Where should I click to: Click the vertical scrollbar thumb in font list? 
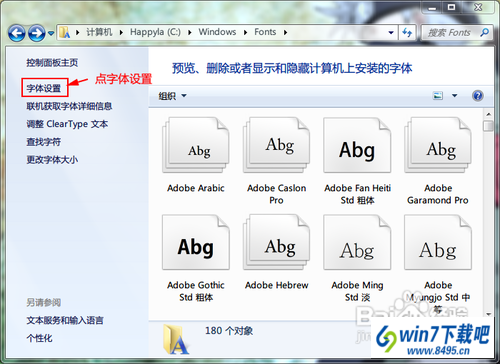(489, 126)
